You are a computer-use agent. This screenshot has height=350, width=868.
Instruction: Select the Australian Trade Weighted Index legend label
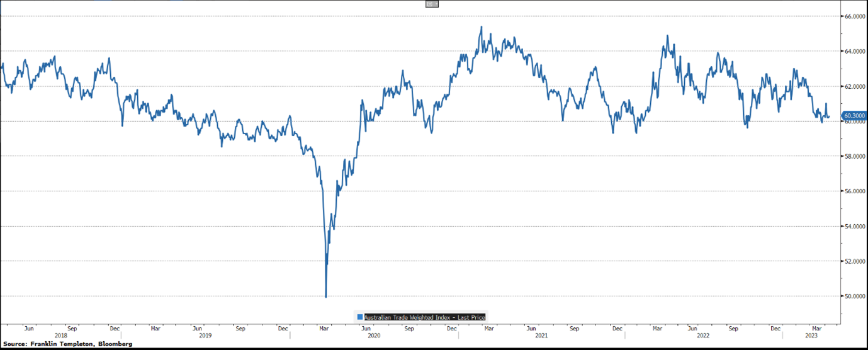pos(425,317)
